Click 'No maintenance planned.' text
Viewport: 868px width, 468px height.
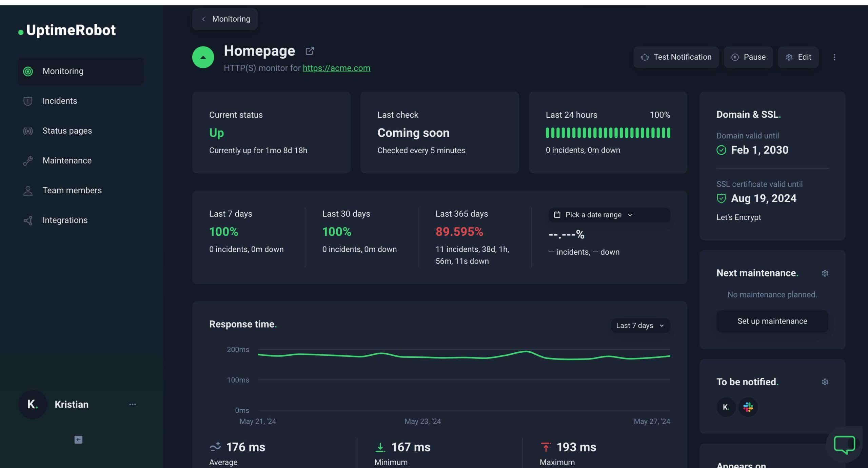coord(772,295)
